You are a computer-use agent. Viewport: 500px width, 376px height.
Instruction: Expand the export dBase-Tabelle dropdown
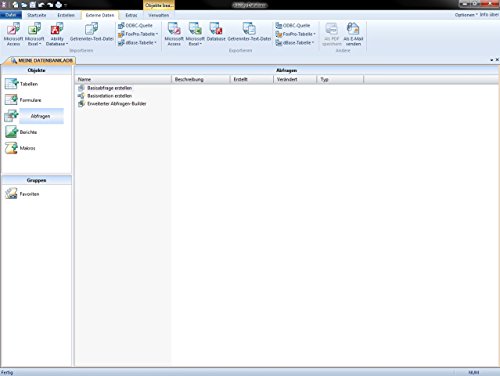click(x=295, y=43)
